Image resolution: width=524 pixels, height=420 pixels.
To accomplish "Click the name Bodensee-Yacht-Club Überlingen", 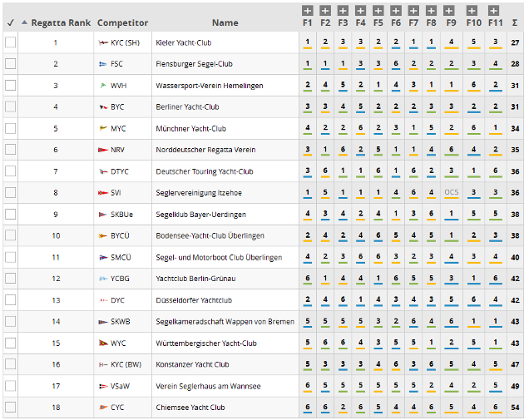I will click(x=210, y=235).
